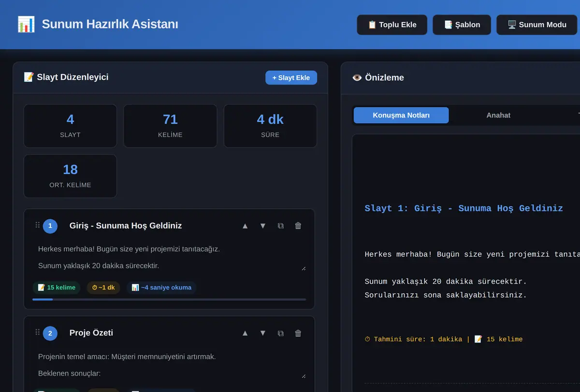Open Toplu Ekle bulk add

click(x=392, y=25)
